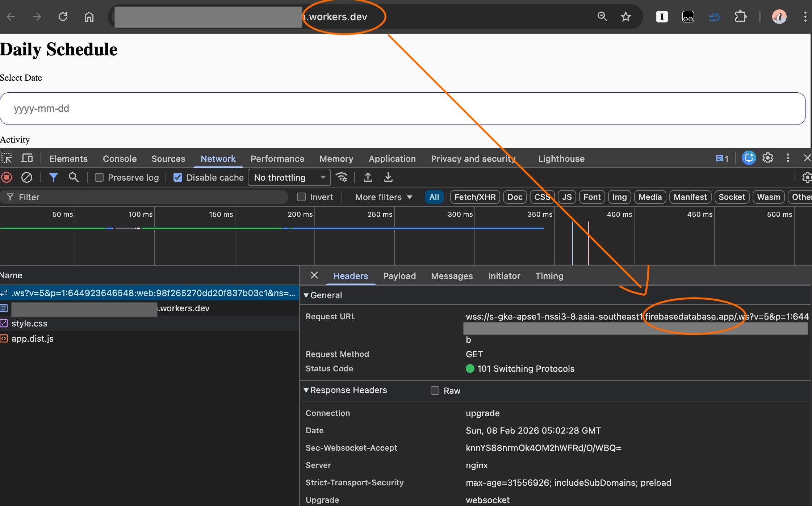
Task: Expand More filters dropdown
Action: 384,197
